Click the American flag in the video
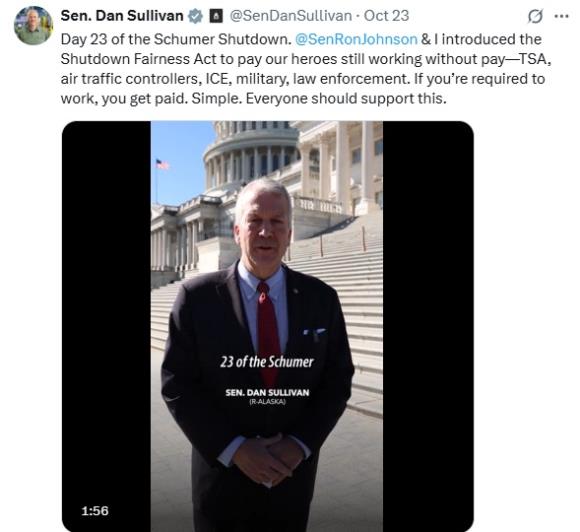 (162, 164)
